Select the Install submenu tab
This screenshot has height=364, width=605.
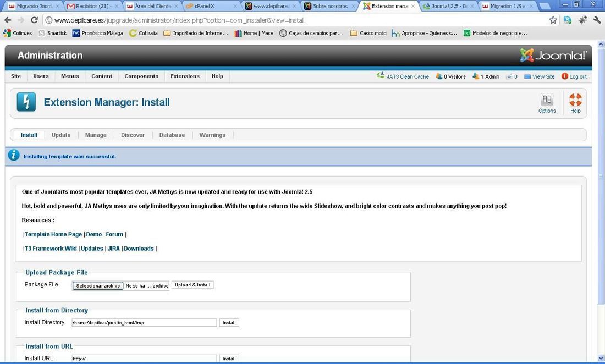pyautogui.click(x=29, y=135)
